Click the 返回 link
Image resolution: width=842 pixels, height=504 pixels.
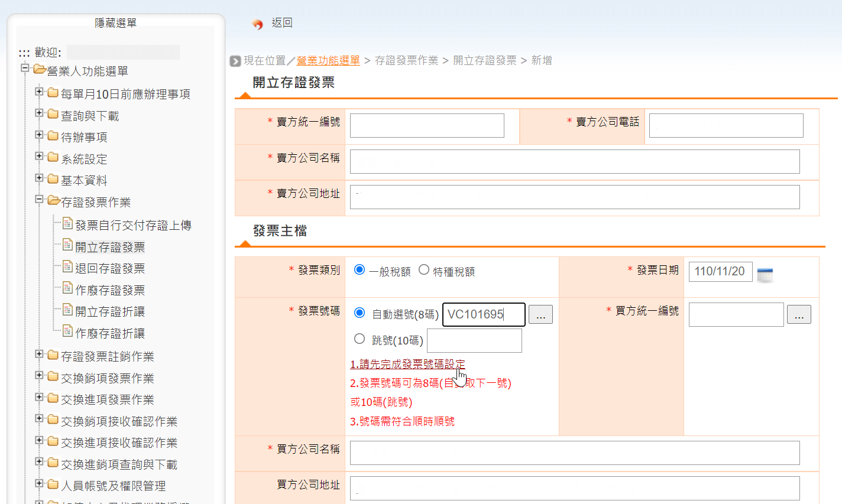(x=282, y=22)
